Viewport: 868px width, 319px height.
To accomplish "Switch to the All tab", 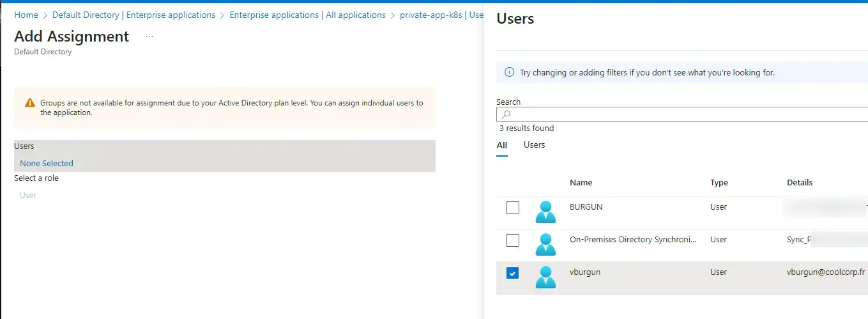I will point(502,146).
